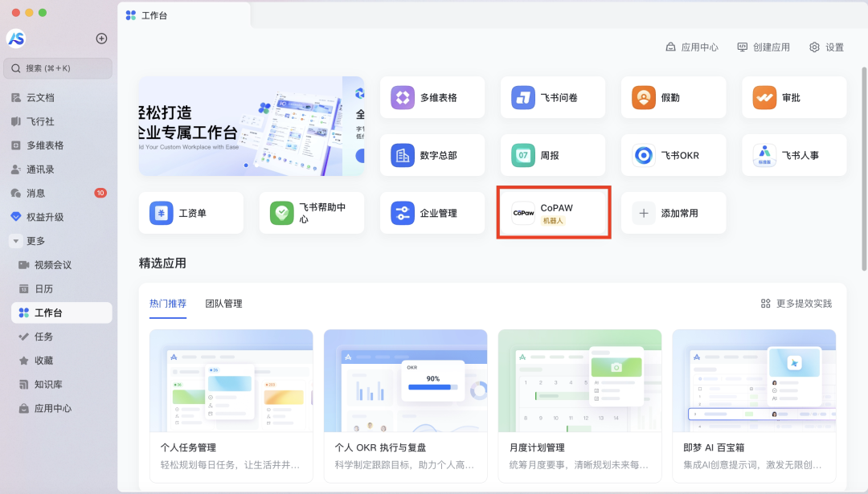Open the 多维表格 app tile
868x494 pixels.
tap(432, 98)
